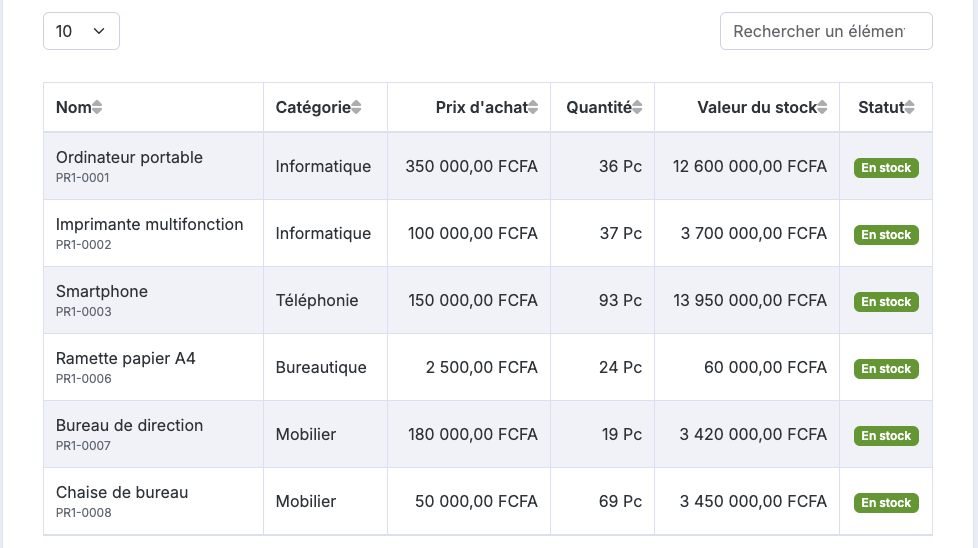978x548 pixels.
Task: Click the Smartphone product name
Action: [x=102, y=291]
